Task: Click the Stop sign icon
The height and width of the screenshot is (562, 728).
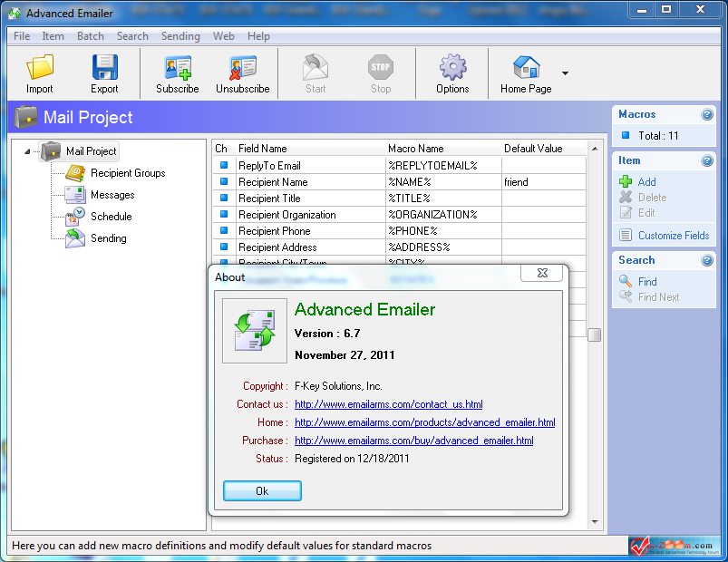Action: 381,67
